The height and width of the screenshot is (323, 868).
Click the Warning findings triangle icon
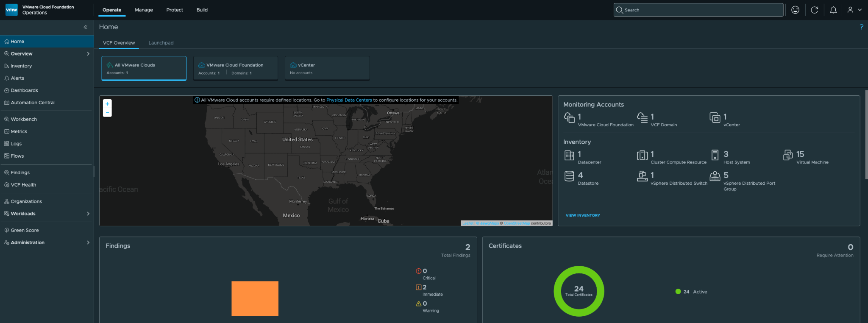[419, 304]
